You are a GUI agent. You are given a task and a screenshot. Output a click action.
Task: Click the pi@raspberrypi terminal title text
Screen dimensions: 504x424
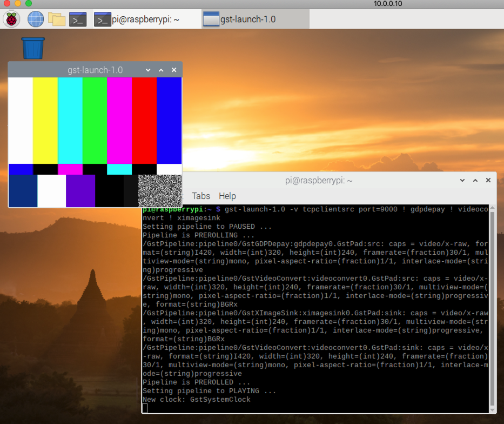(x=319, y=181)
